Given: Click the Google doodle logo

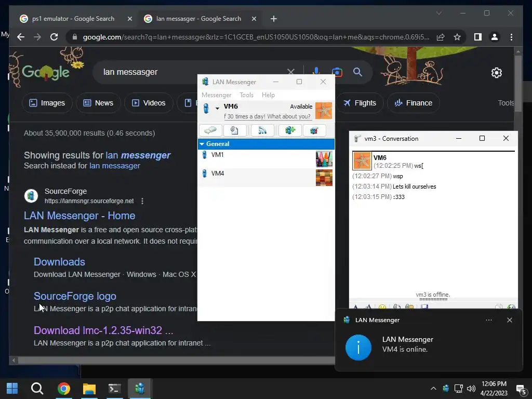Looking at the screenshot, I should point(46,72).
